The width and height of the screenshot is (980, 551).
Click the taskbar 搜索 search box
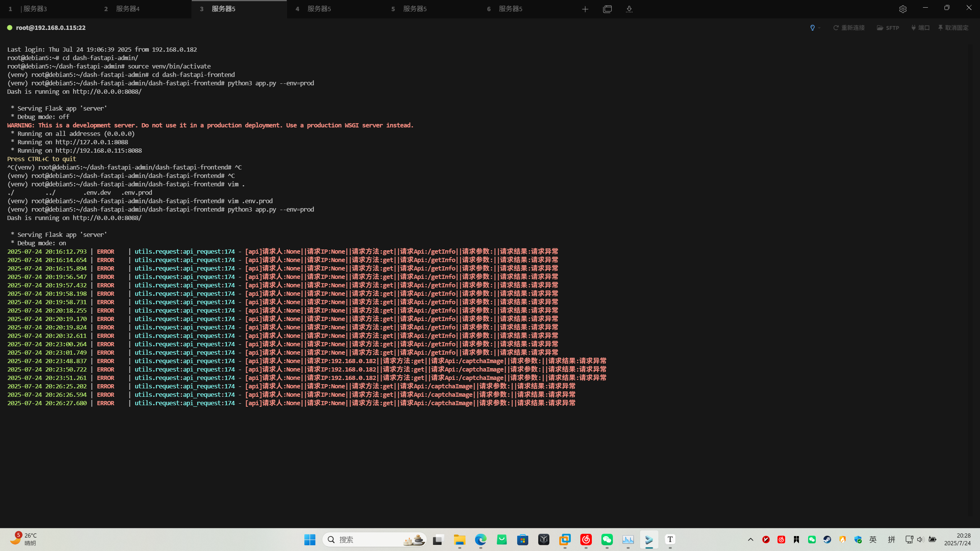pos(374,540)
